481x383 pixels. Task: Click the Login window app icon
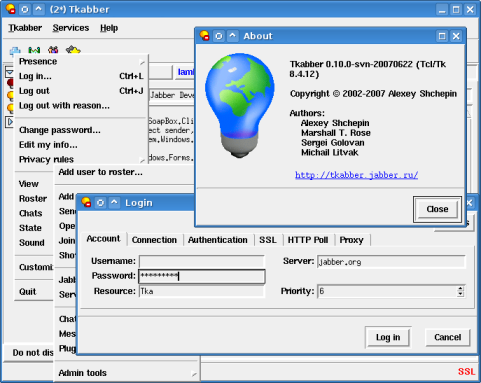[86, 202]
